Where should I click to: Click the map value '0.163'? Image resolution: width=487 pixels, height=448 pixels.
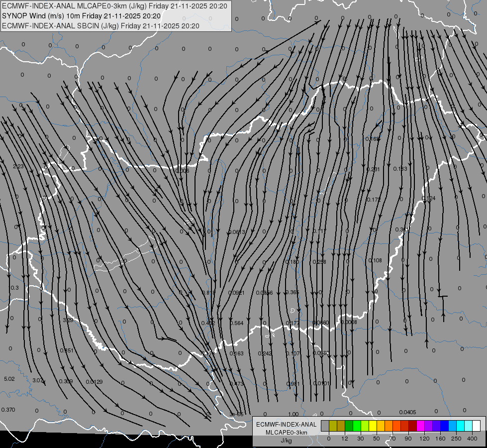(x=237, y=353)
